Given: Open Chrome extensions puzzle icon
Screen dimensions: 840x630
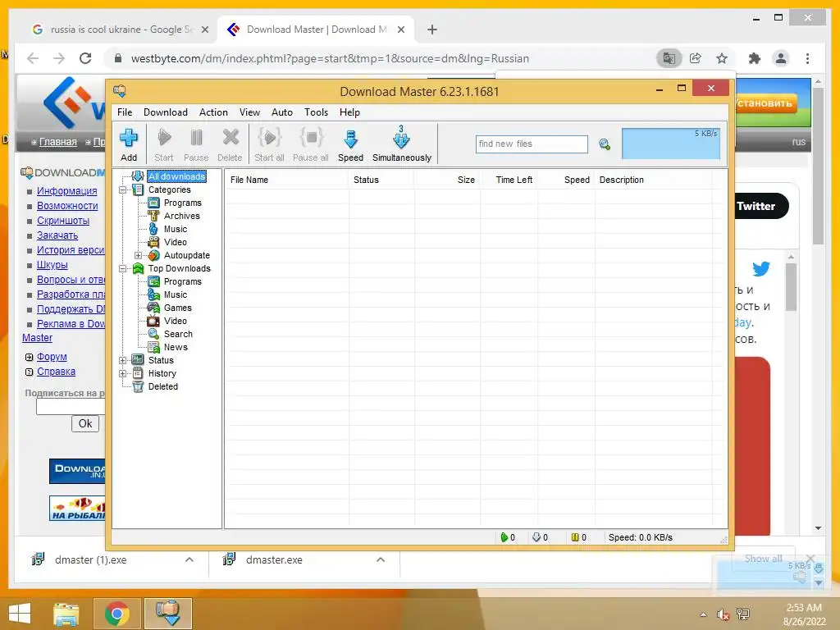Looking at the screenshot, I should click(x=755, y=58).
